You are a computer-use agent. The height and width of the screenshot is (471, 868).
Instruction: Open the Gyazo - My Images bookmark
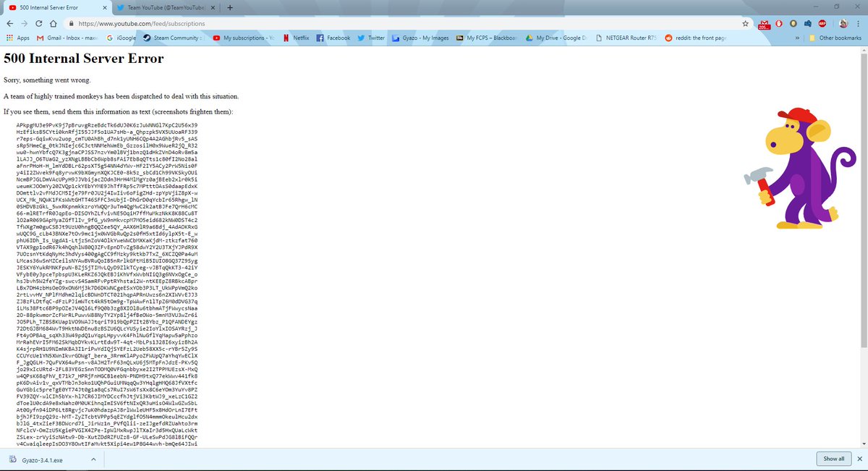[421, 38]
